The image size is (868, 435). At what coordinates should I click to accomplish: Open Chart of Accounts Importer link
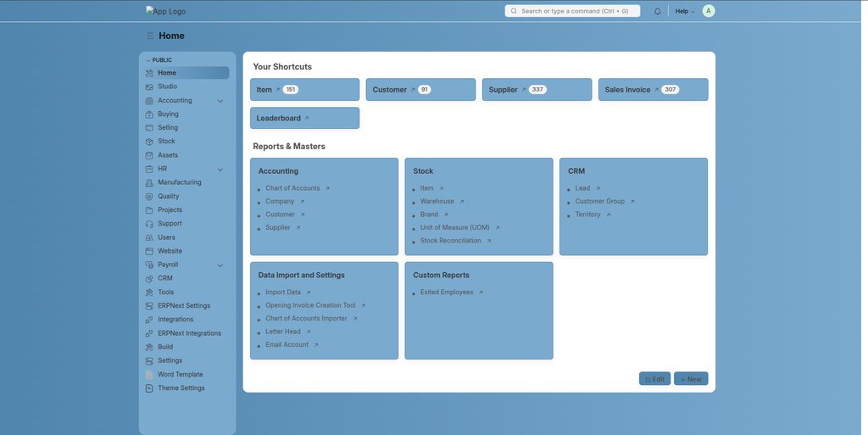coord(306,319)
